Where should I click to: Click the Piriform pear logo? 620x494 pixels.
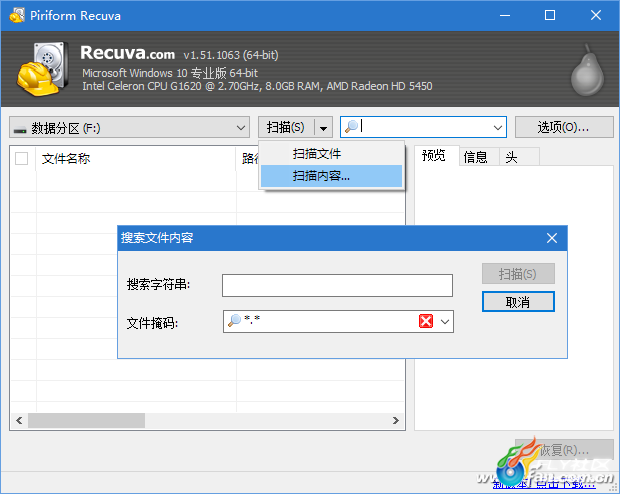coord(588,70)
